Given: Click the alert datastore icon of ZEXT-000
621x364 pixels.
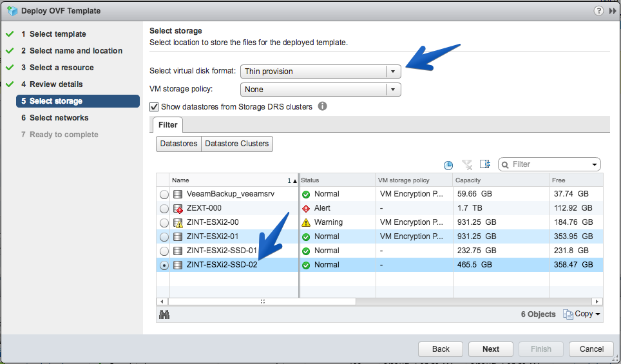Looking at the screenshot, I should point(178,208).
